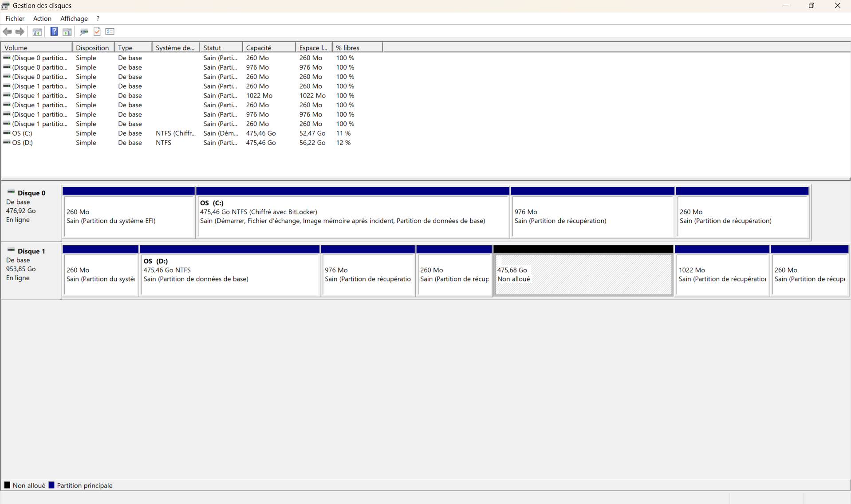The image size is (851, 504).
Task: Open the Affichage menu
Action: coord(74,19)
